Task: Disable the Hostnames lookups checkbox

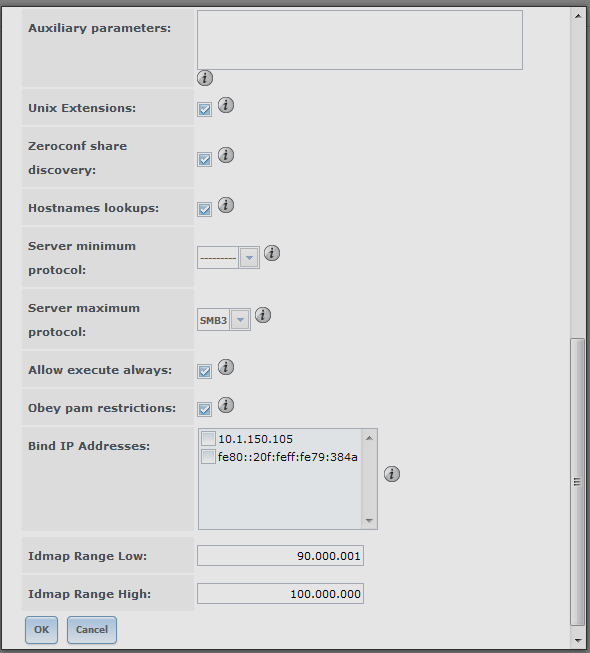Action: click(204, 209)
